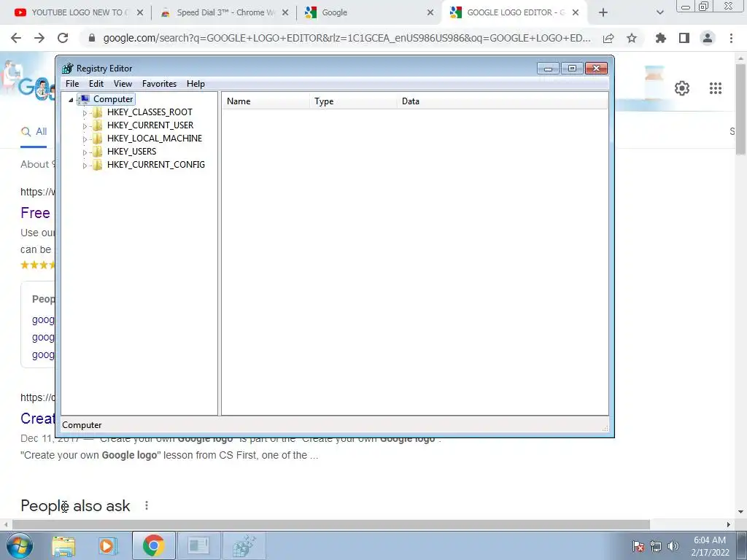Screen dimensions: 747x560
Task: Open volume control in system tray
Action: point(673,546)
